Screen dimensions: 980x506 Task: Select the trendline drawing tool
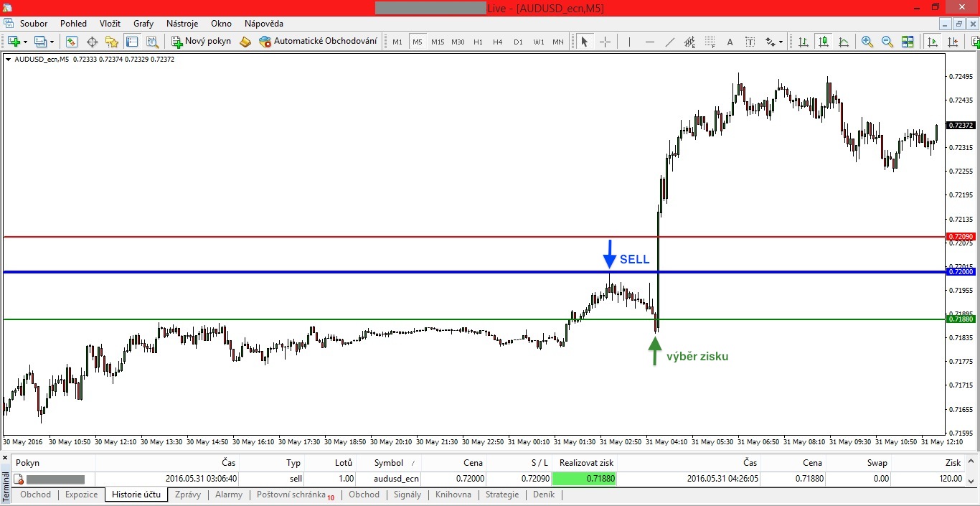(669, 42)
